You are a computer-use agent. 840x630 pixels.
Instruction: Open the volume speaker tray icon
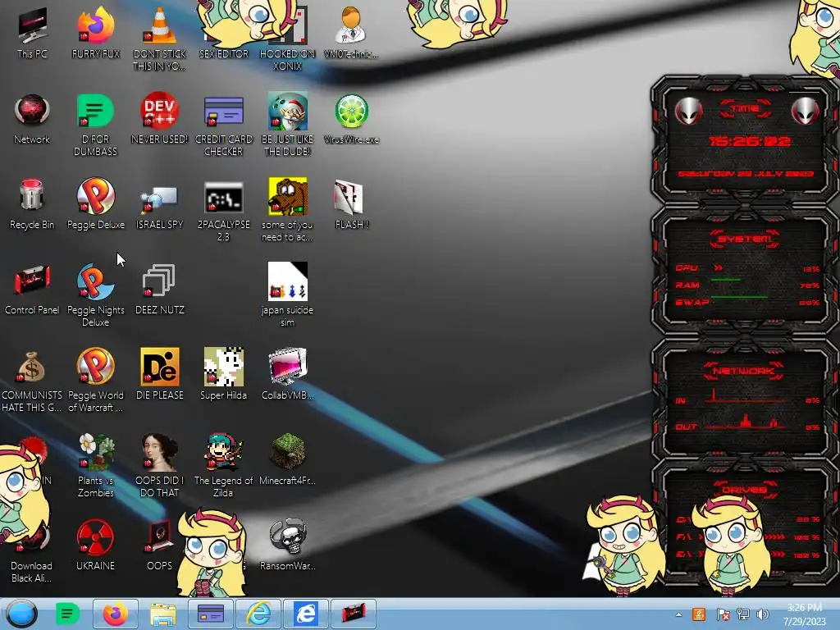[763, 614]
